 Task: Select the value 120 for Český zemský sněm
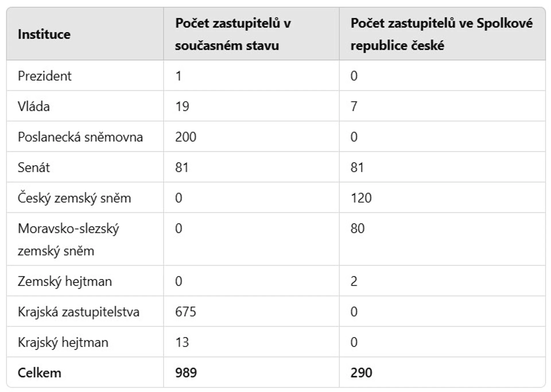tap(361, 198)
